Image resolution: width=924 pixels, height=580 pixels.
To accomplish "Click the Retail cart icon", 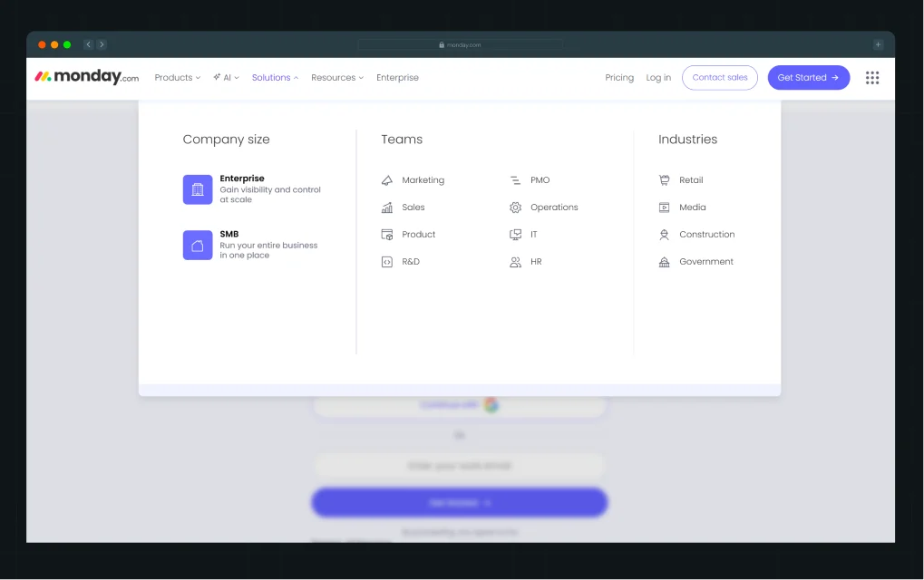I will coord(664,180).
